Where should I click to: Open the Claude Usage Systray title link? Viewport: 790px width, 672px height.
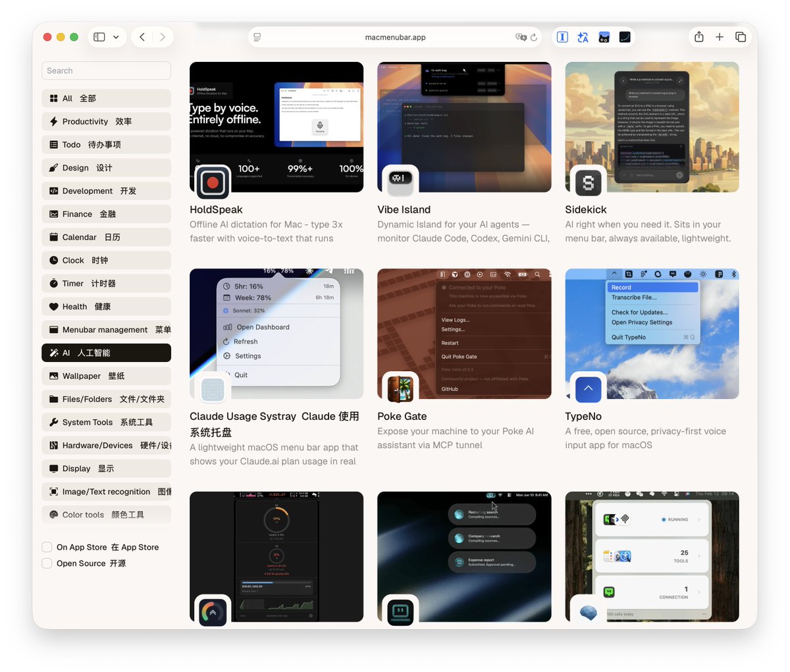(x=275, y=424)
